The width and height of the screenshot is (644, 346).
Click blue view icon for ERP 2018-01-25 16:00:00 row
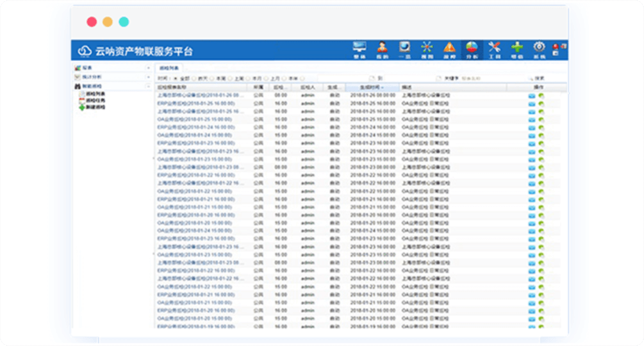[x=531, y=104]
